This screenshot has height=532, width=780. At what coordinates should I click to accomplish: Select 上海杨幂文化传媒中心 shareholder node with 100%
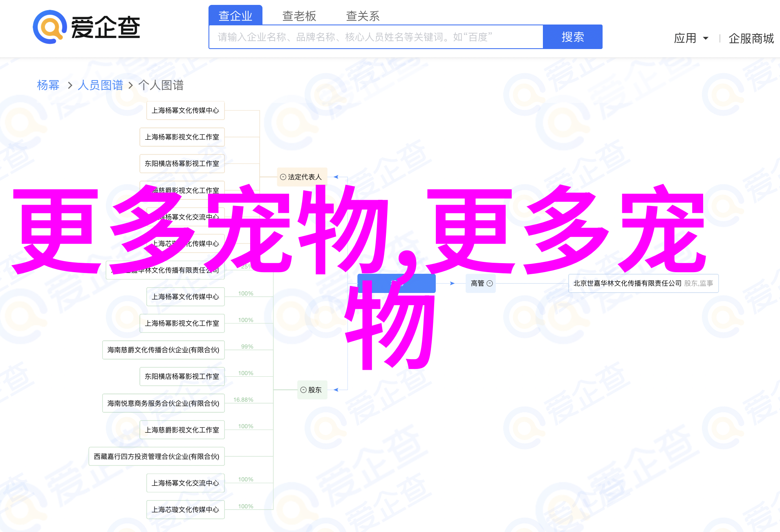point(186,297)
